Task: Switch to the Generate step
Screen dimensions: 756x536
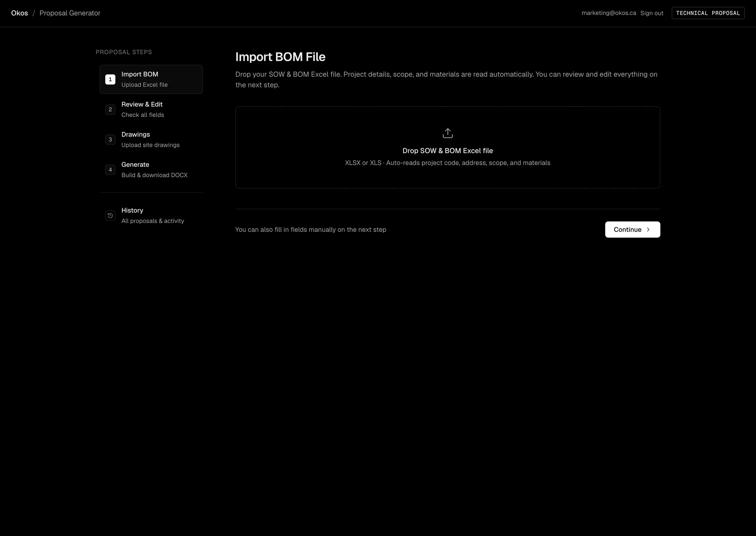Action: click(151, 170)
